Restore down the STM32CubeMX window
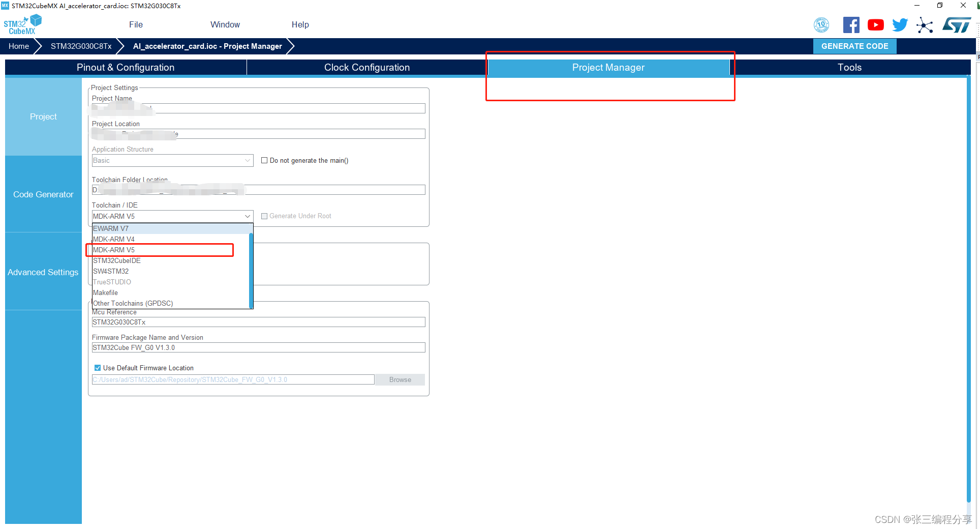The height and width of the screenshot is (529, 980). [x=940, y=6]
